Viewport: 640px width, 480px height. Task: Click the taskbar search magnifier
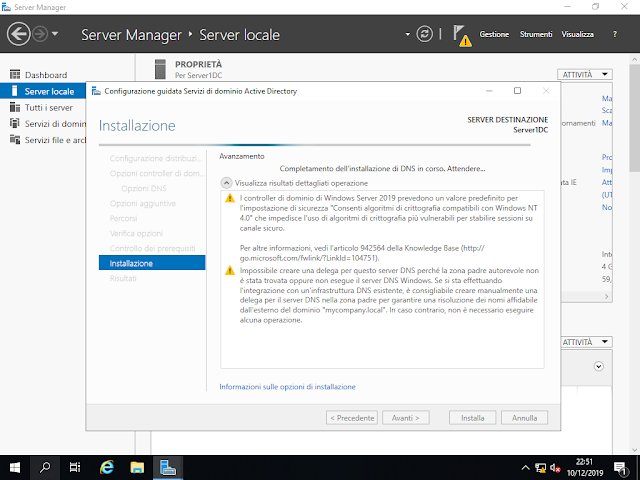44,467
